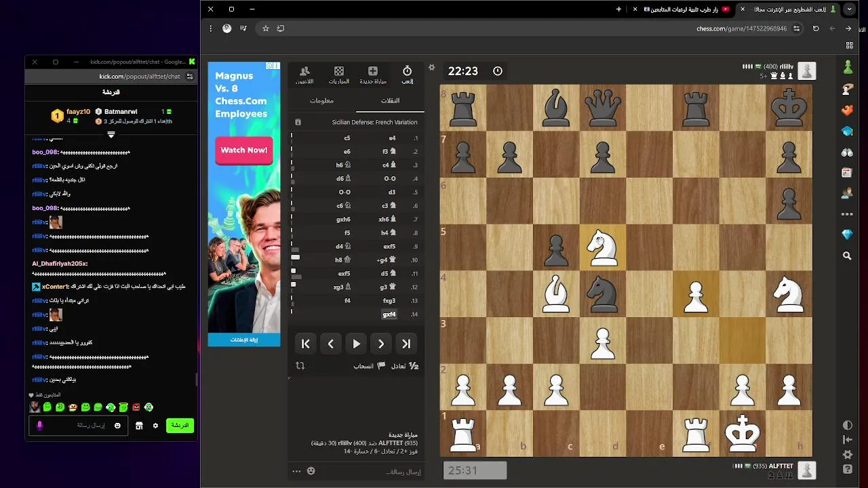Remove ads link below the banner (إزالة الإعلانات)
This screenshot has height=488, width=868.
[244, 340]
